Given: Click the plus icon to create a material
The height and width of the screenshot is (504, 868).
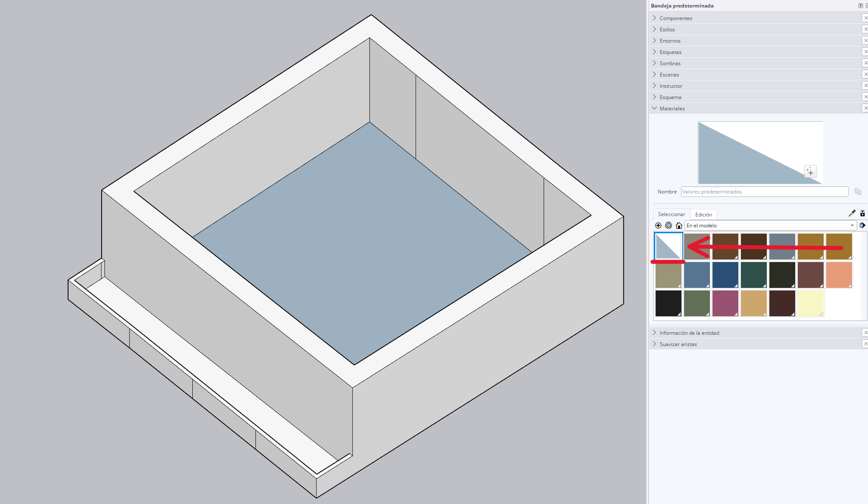Looking at the screenshot, I should [x=658, y=226].
